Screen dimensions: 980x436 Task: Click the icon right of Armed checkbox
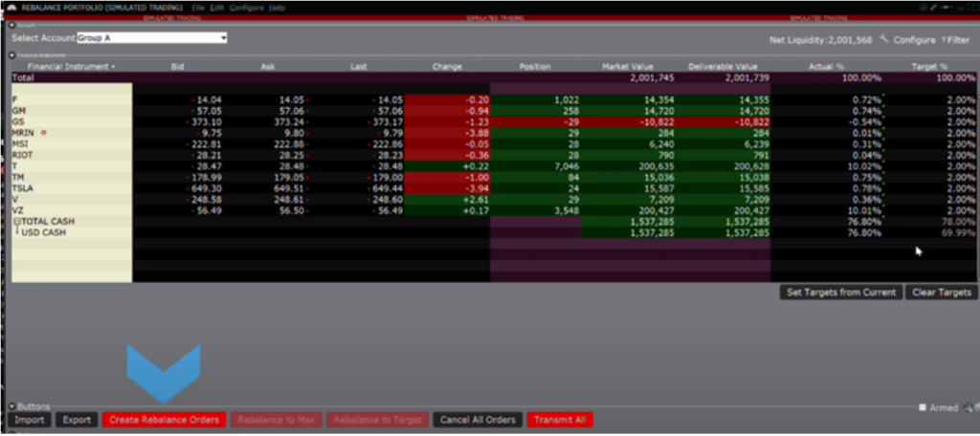pos(968,407)
